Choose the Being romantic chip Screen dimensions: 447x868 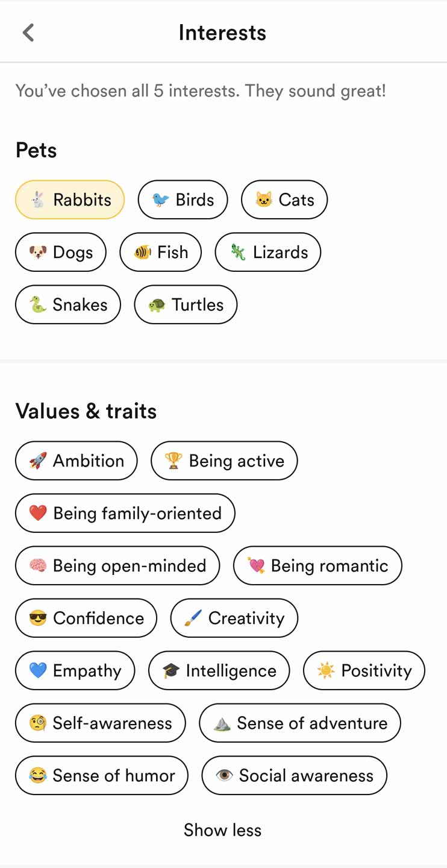tap(317, 565)
